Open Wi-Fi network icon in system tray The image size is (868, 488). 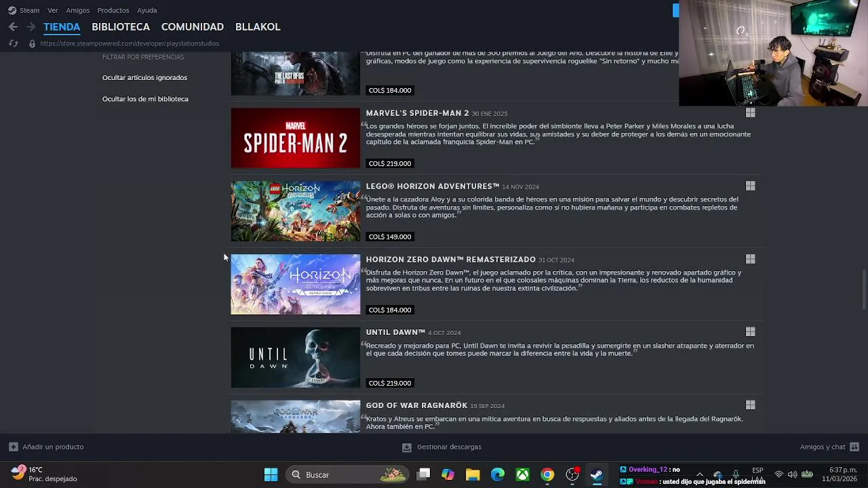pyautogui.click(x=778, y=474)
